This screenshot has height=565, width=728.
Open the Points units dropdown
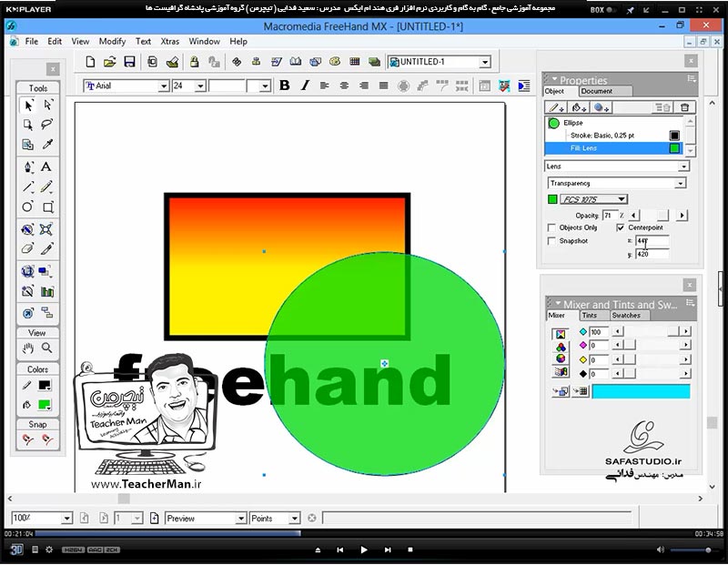[x=294, y=519]
